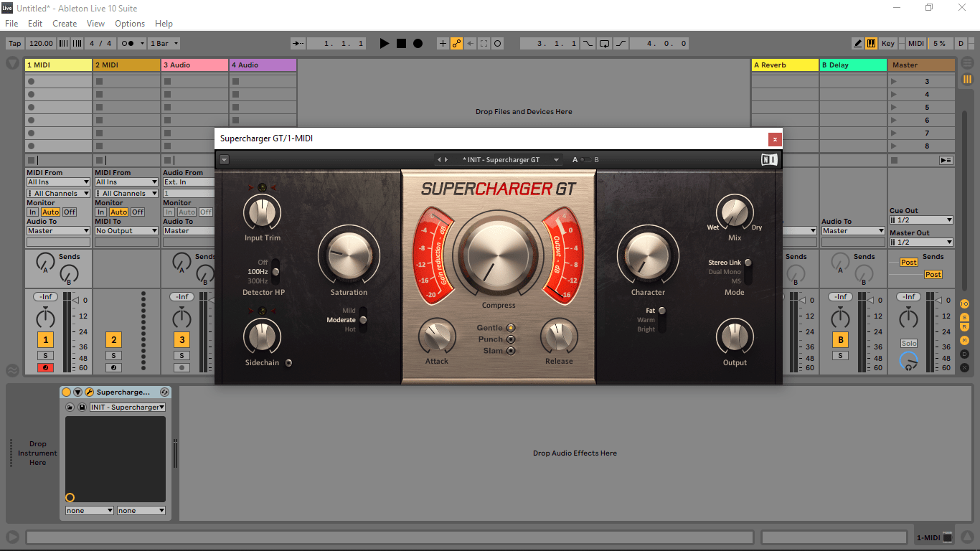Image resolution: width=980 pixels, height=551 pixels.
Task: Click the 120.00 tempo field
Action: click(42, 44)
